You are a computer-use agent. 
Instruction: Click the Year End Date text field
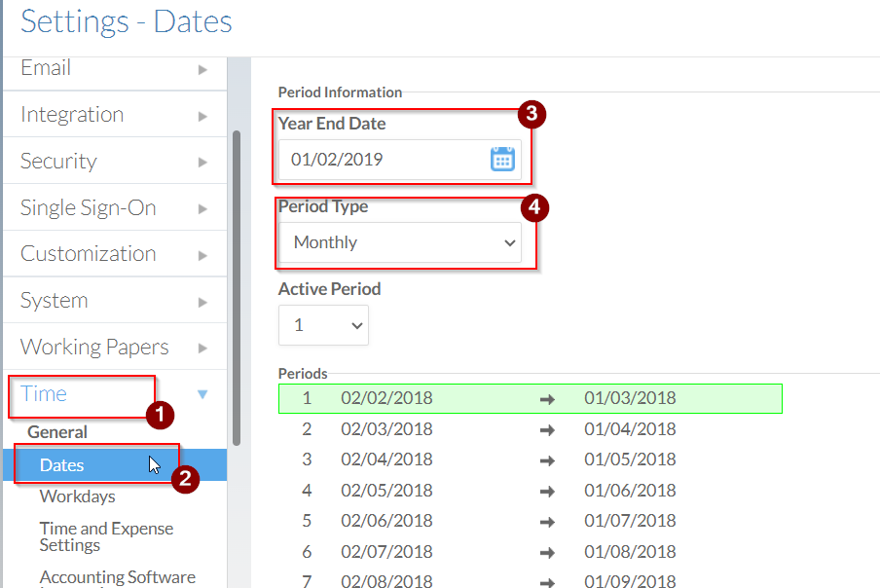(380, 160)
